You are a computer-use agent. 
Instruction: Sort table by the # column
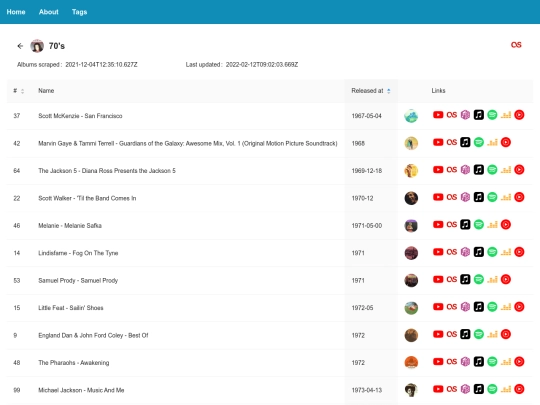point(19,91)
